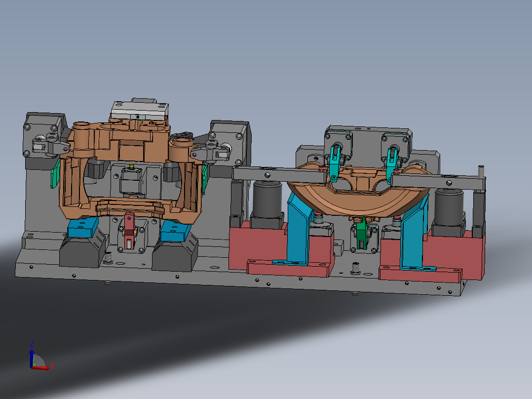
Task: Click the far-right red base block
Action: (451, 255)
